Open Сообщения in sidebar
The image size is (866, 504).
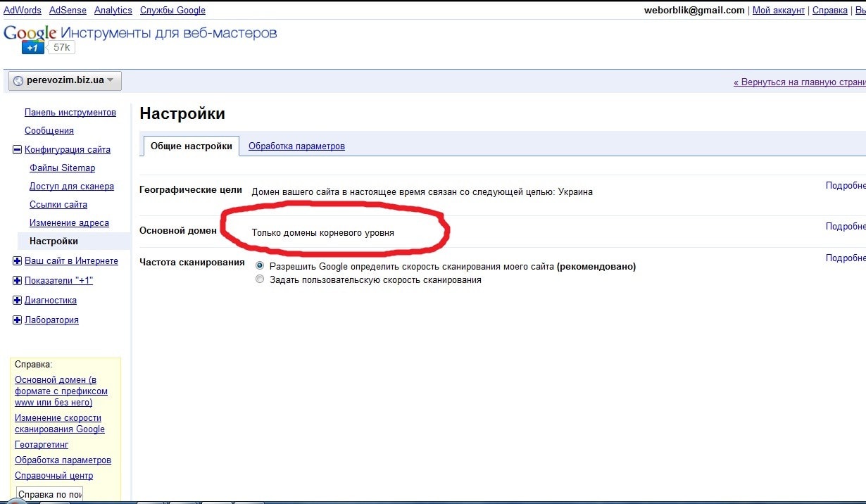pos(49,131)
